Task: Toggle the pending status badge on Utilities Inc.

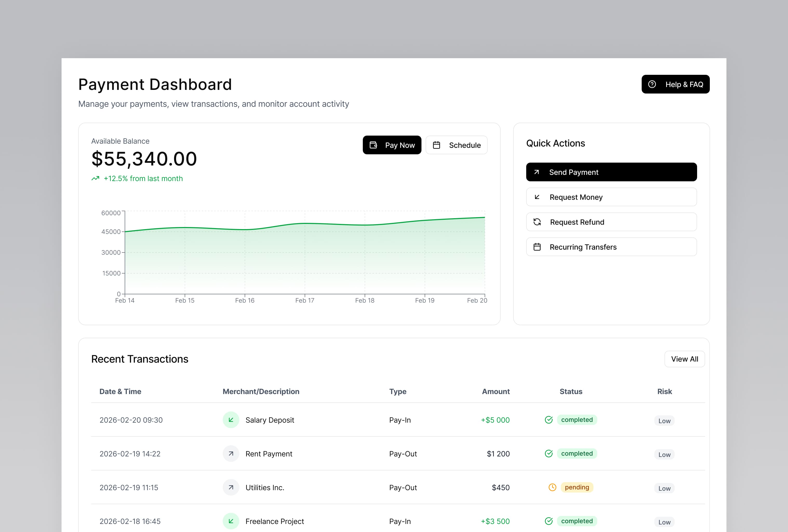Action: [x=577, y=487]
